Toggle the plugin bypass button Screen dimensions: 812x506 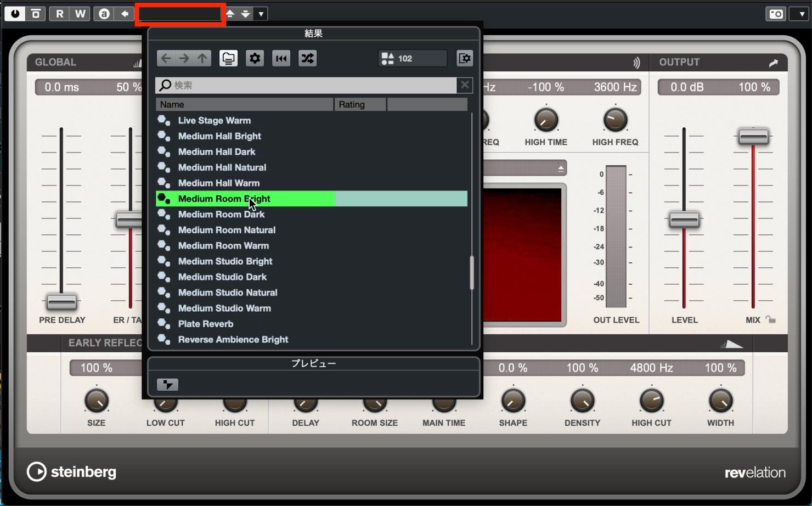36,14
